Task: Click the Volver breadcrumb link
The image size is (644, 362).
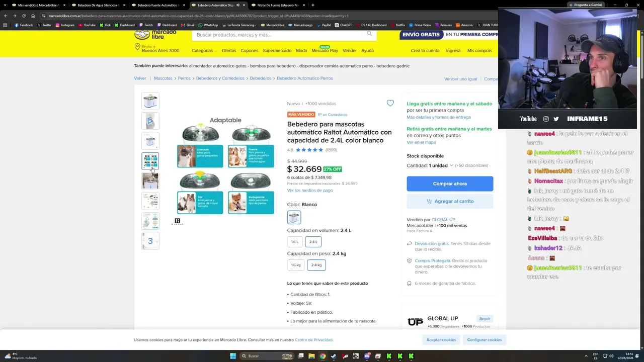Action: [140, 78]
